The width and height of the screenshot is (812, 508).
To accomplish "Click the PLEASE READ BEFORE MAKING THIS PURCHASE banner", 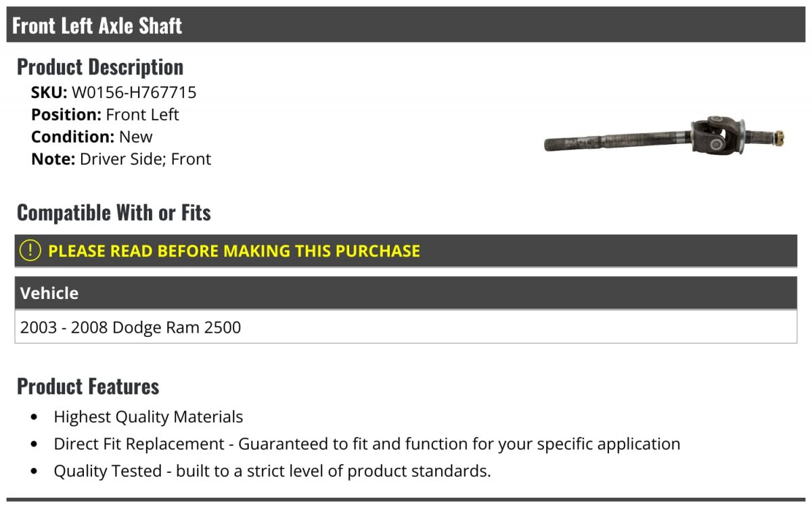I will pos(406,250).
